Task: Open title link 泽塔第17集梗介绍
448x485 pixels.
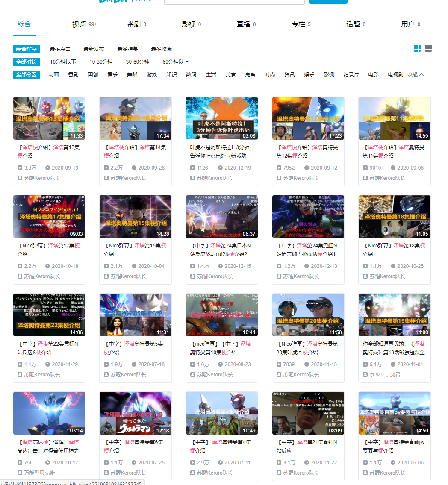Action: tap(49, 250)
